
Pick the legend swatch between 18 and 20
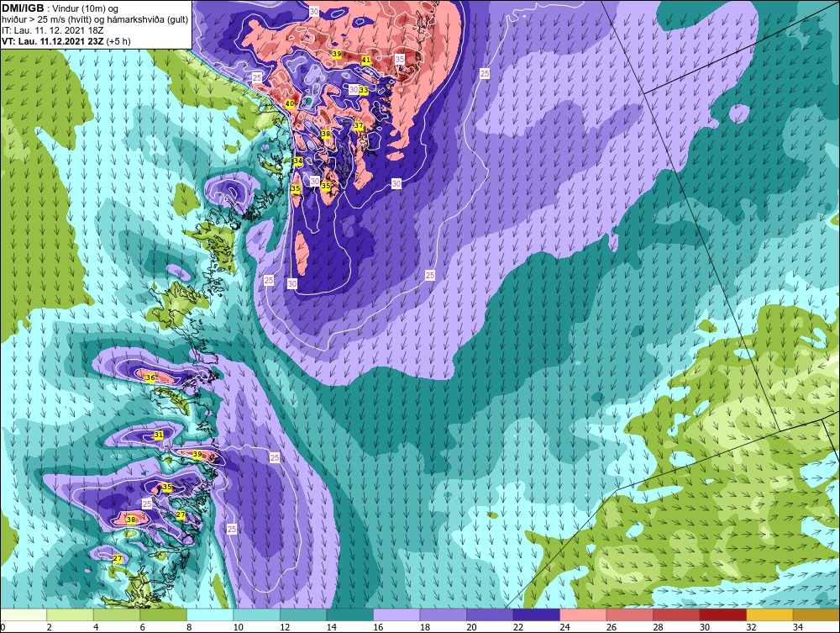click(443, 615)
